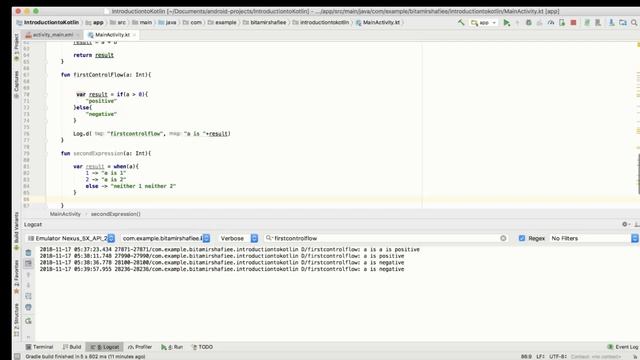Close the activity_main.xml tab
Screen dimensions: 640x360
tap(78, 35)
